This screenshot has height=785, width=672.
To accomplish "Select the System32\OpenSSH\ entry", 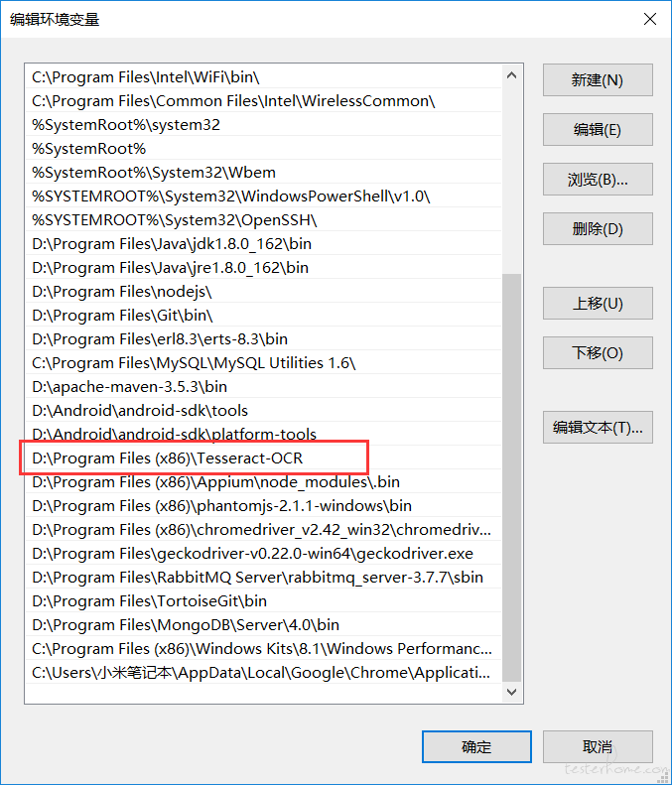I will pyautogui.click(x=263, y=219).
